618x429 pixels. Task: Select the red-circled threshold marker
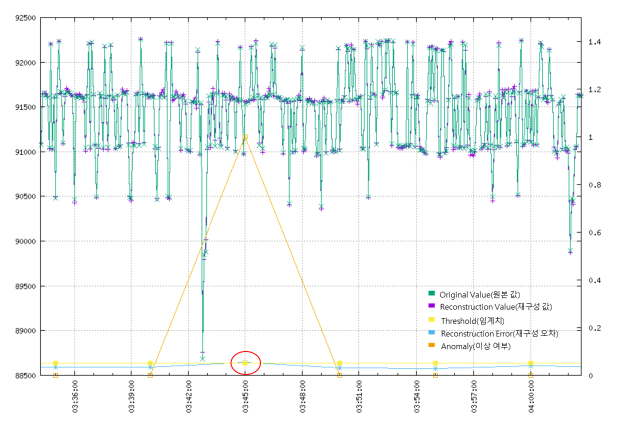tap(245, 363)
